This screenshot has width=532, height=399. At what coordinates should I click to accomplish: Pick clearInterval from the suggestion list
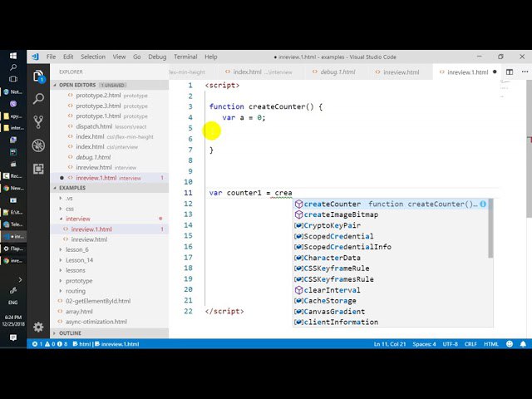pos(391,290)
